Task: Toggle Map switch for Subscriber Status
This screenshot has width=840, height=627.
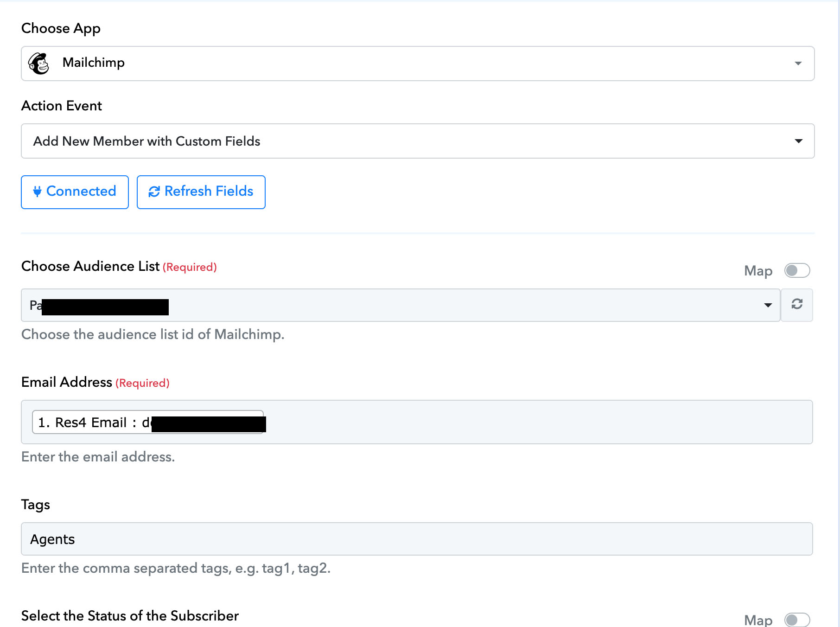Action: pos(797,620)
